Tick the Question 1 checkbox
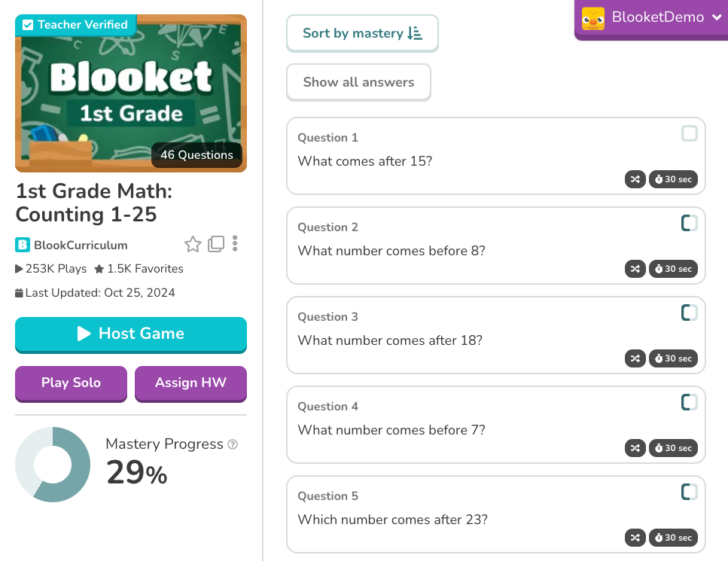The image size is (728, 561). [x=690, y=134]
